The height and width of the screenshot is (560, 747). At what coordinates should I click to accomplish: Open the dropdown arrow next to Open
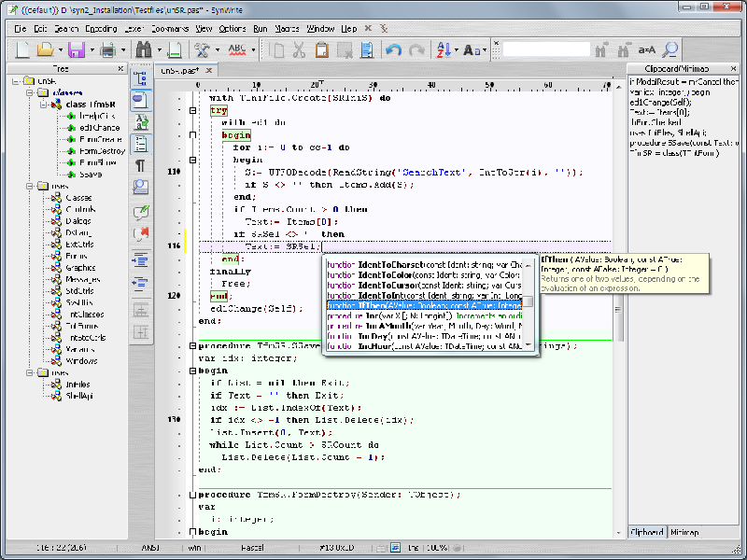click(60, 49)
